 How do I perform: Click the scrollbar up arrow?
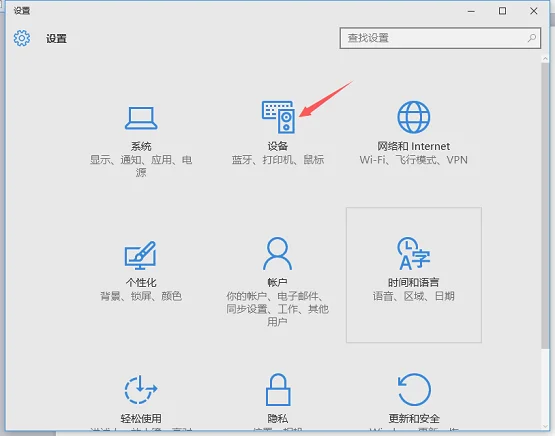pyautogui.click(x=545, y=59)
